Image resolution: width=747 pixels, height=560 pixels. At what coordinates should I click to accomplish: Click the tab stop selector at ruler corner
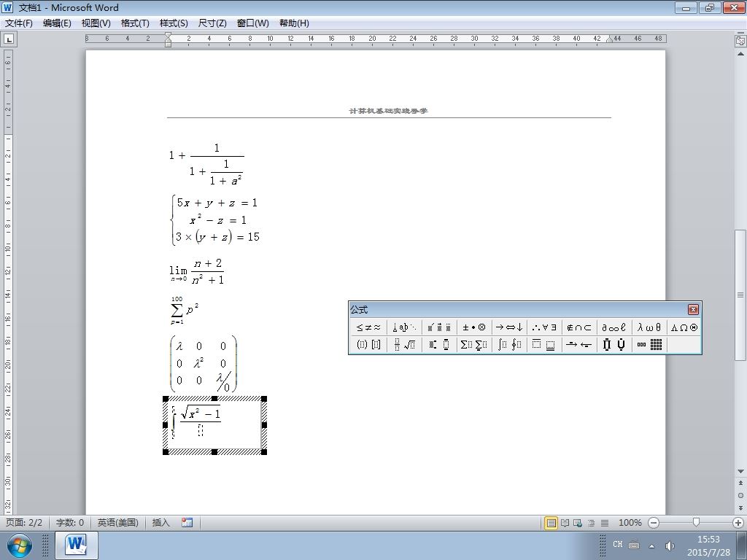(x=9, y=39)
